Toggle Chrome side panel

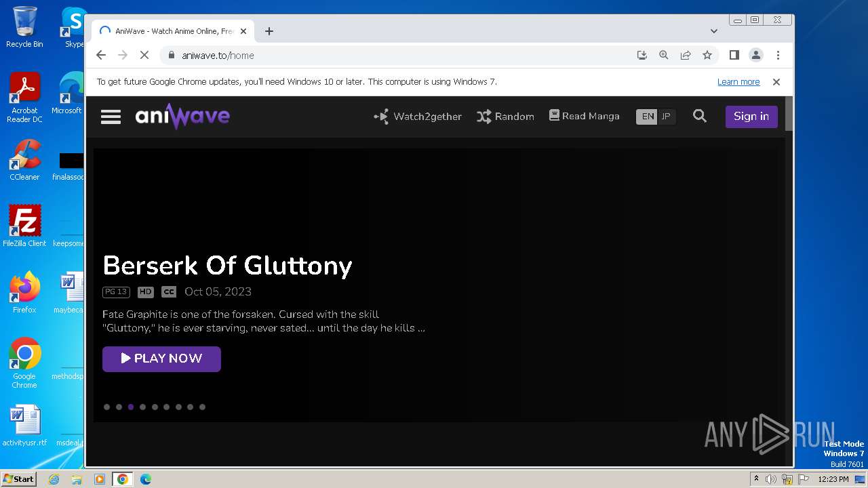pyautogui.click(x=734, y=56)
